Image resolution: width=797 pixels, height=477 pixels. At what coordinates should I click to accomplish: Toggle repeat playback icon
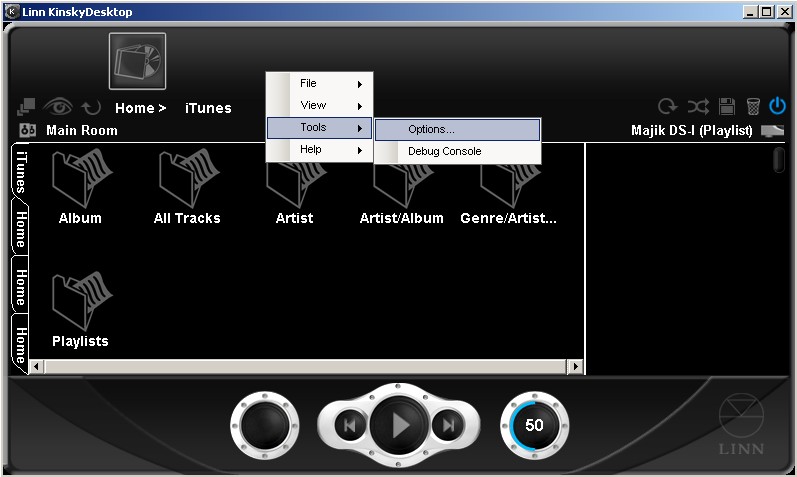coord(667,106)
